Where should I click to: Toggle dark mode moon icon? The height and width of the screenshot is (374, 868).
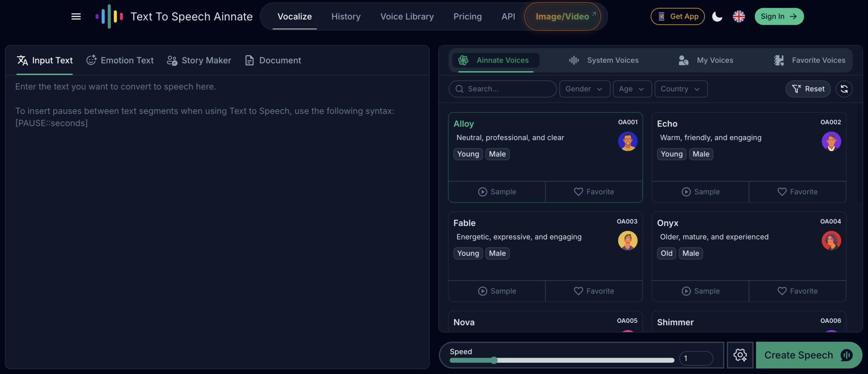[717, 16]
